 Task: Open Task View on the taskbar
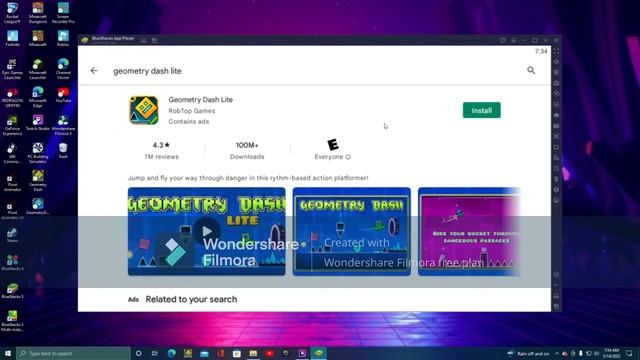coord(155,353)
